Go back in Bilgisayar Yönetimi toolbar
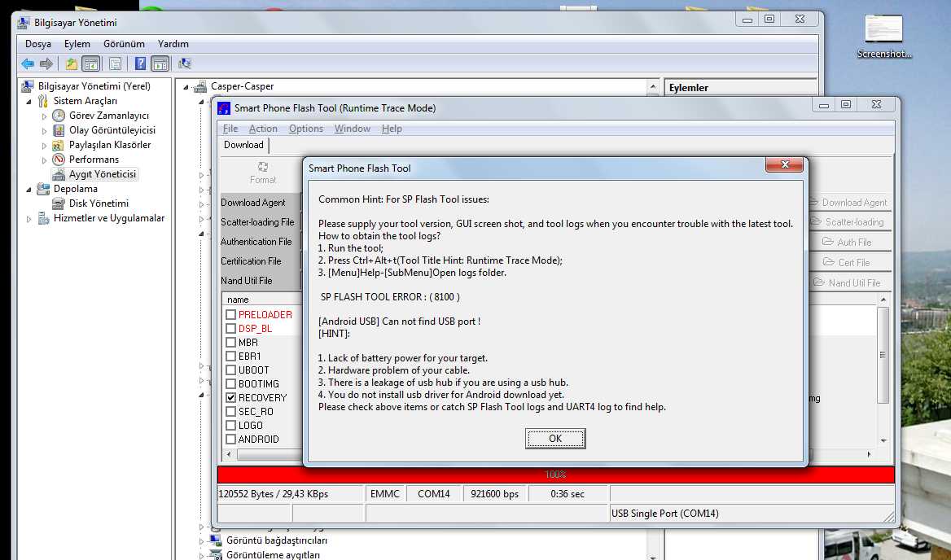Viewport: 951px width, 560px height. point(28,63)
